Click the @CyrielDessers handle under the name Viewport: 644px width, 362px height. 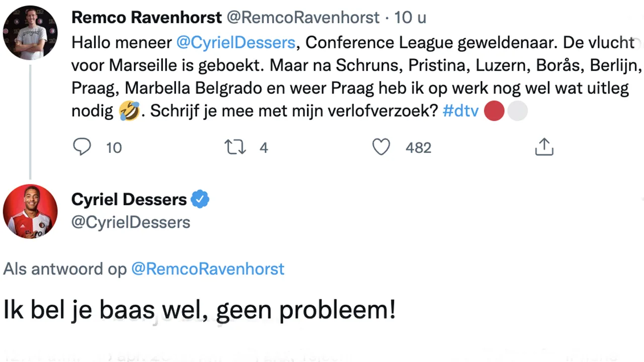coord(131,222)
